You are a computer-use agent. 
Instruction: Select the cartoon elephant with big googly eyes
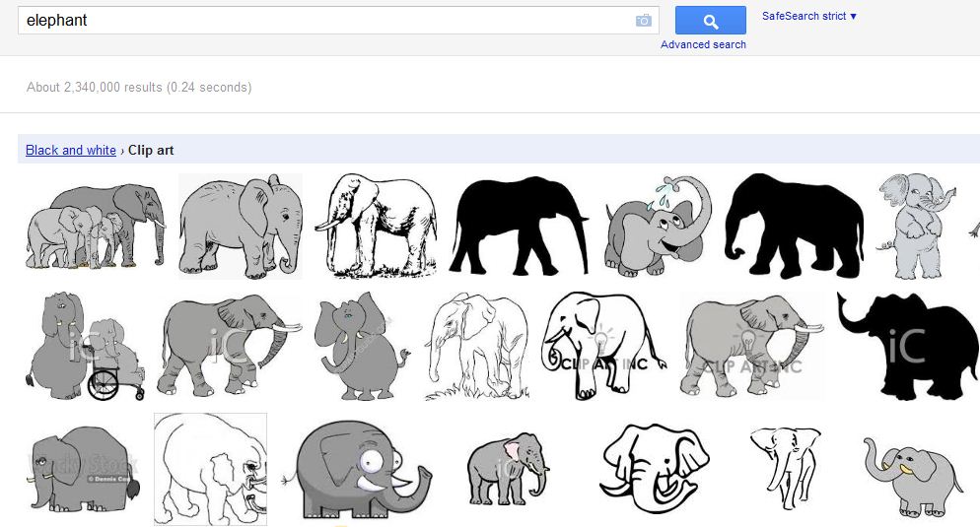(365, 470)
